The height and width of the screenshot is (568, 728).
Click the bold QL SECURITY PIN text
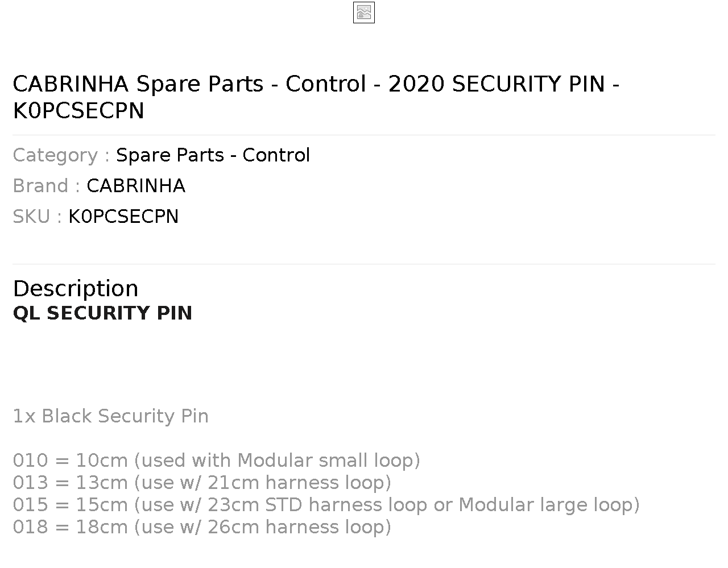point(102,313)
